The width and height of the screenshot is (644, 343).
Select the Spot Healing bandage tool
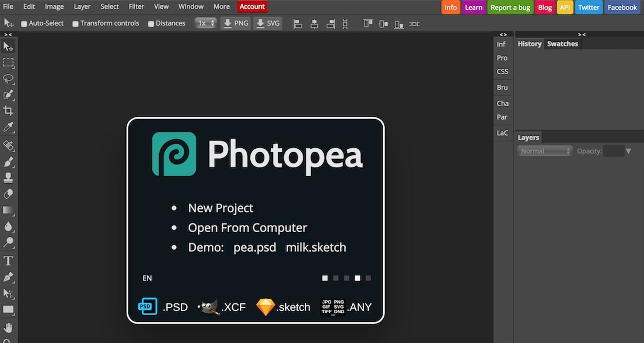click(x=8, y=145)
